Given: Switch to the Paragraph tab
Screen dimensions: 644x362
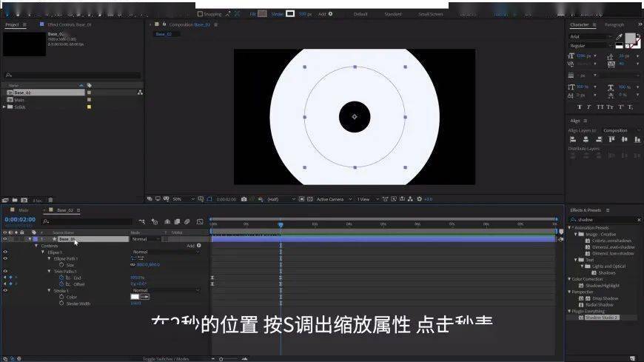Looking at the screenshot, I should tap(614, 24).
